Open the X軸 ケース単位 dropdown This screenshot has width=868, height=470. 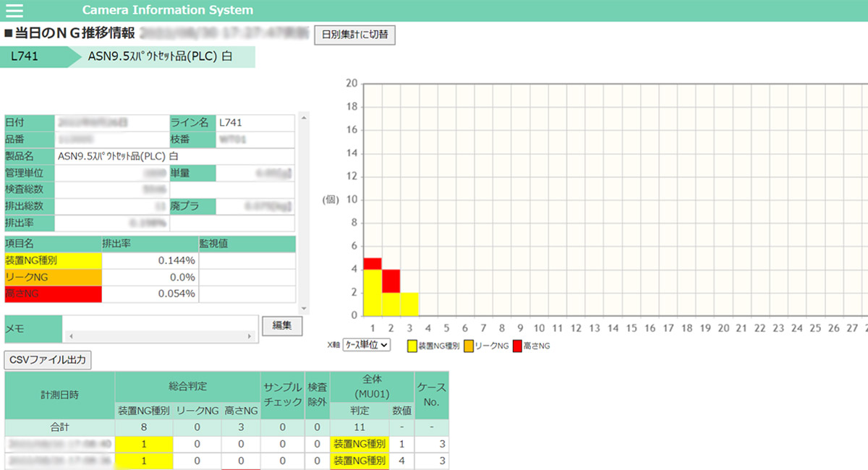point(366,345)
